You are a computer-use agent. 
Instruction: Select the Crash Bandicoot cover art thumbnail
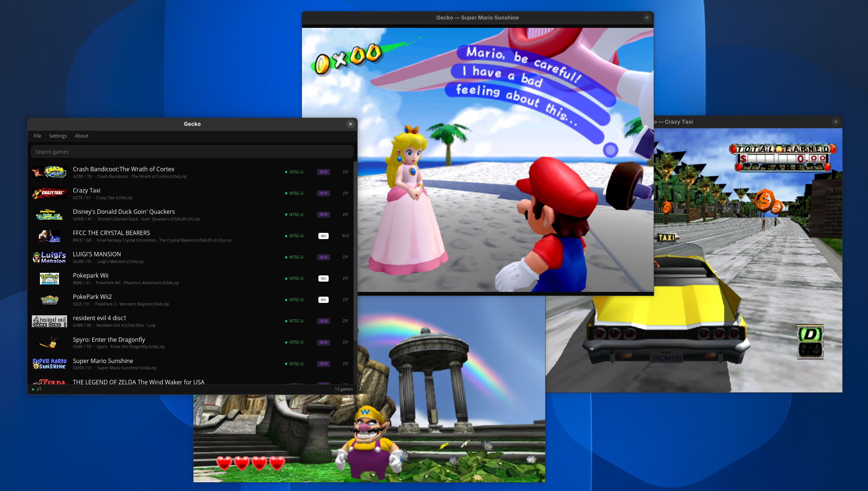[49, 172]
